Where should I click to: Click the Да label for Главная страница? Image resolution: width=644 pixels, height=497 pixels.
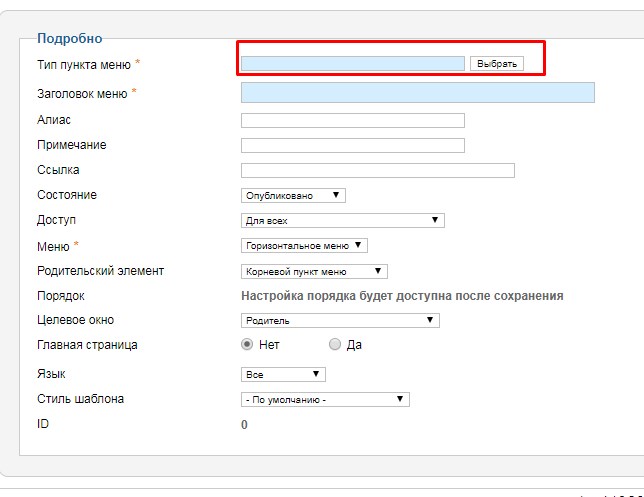tap(354, 345)
